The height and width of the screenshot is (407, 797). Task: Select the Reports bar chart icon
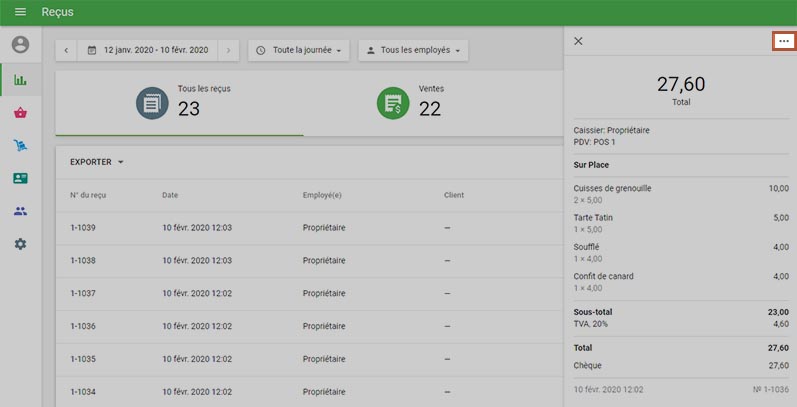20,80
